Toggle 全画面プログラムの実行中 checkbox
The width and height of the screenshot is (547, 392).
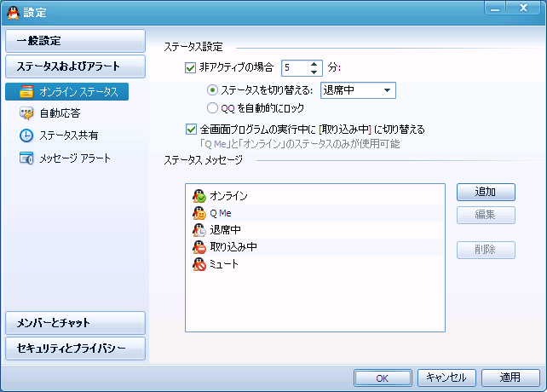point(191,130)
